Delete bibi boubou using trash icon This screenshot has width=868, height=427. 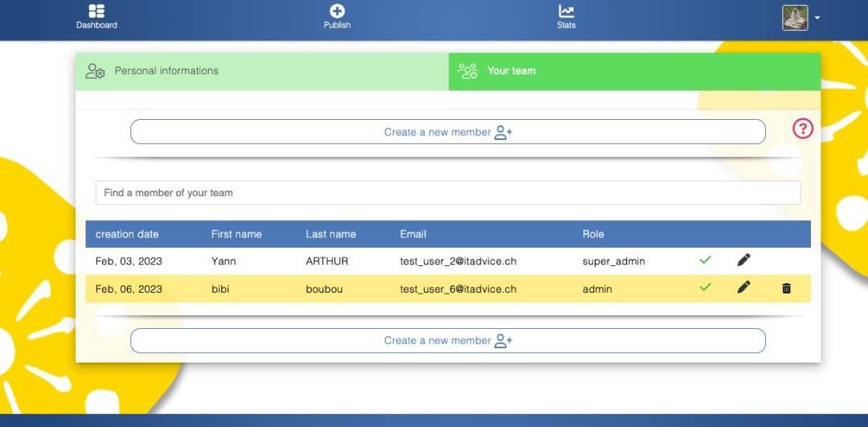coord(786,288)
